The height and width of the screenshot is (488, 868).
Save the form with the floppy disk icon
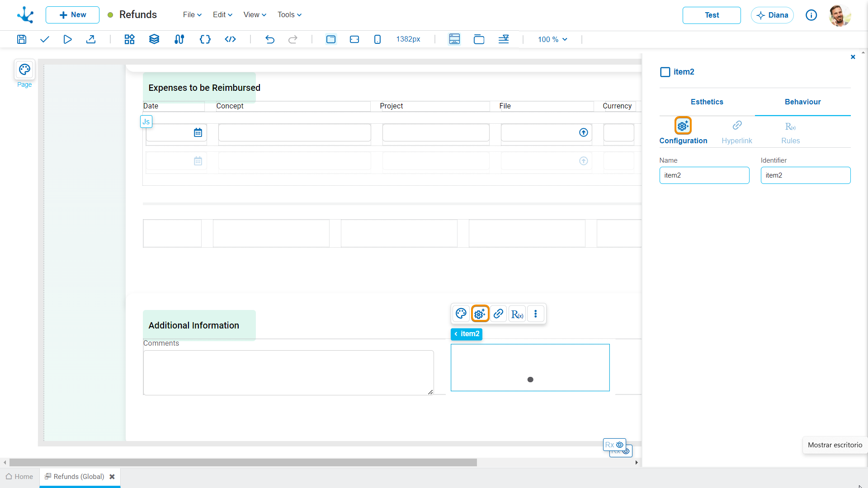(21, 39)
